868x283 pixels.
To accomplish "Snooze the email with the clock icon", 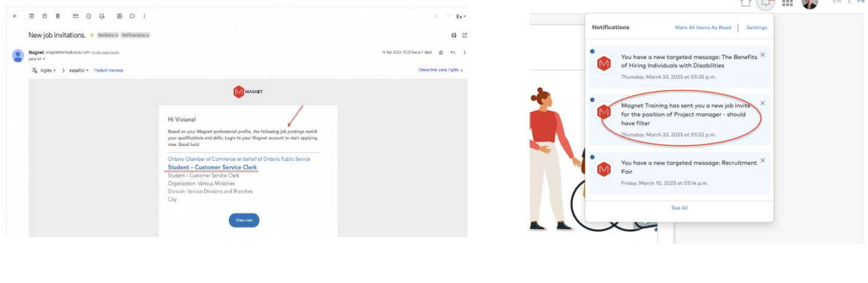I will (x=89, y=16).
